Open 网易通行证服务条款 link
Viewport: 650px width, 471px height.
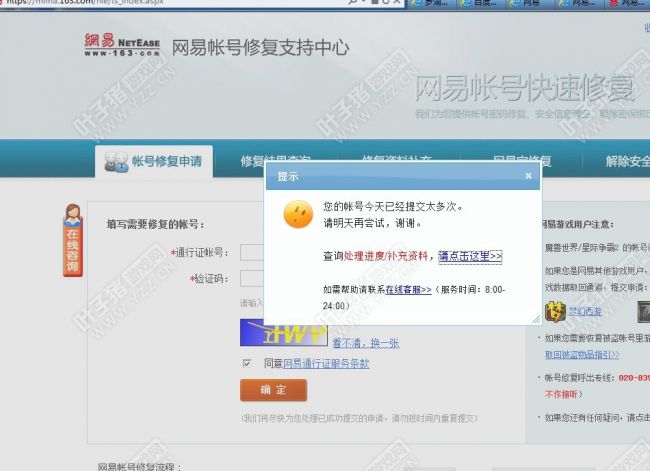click(326, 363)
